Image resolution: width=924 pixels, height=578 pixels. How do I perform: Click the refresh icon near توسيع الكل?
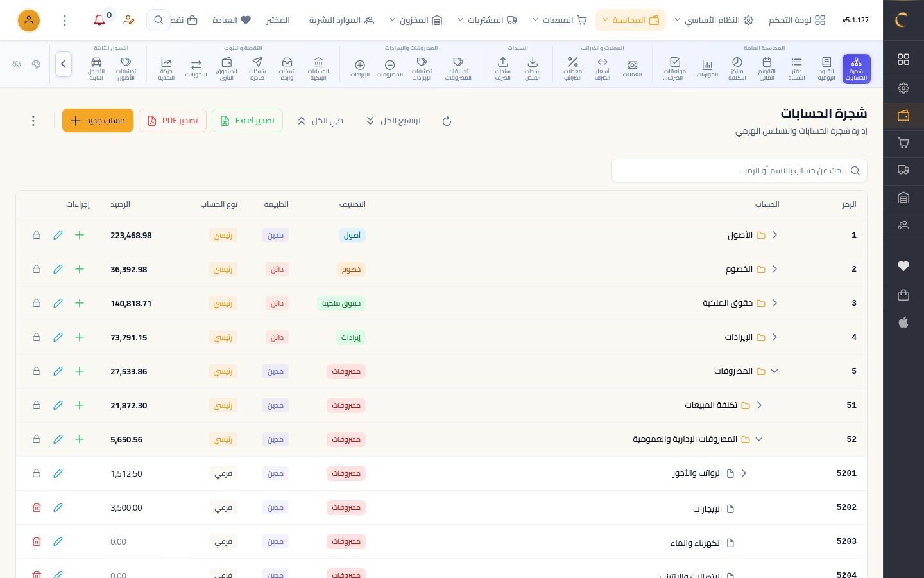[x=447, y=121]
